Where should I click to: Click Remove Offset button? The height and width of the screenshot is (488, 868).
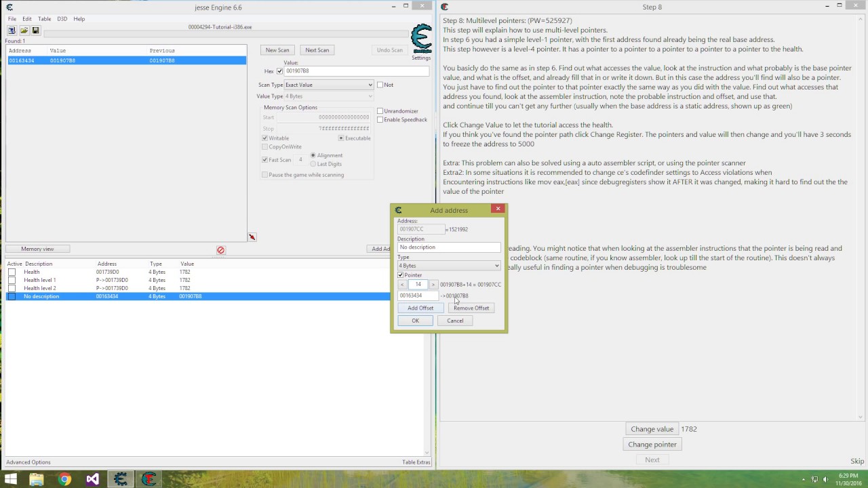coord(471,308)
